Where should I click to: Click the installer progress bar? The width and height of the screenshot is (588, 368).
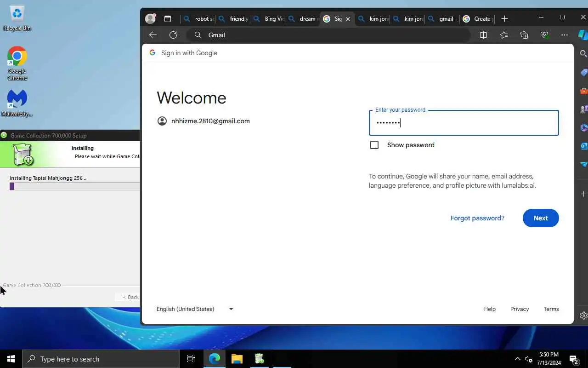(x=74, y=186)
